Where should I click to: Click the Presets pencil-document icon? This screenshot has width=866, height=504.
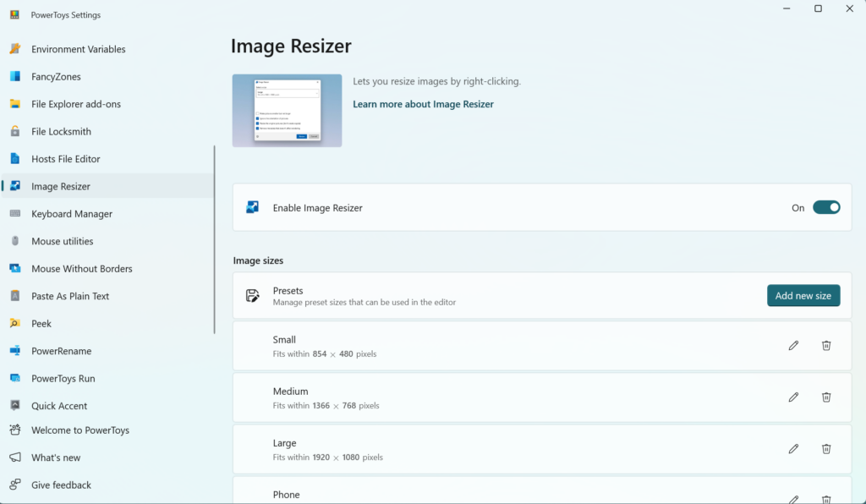pyautogui.click(x=251, y=295)
